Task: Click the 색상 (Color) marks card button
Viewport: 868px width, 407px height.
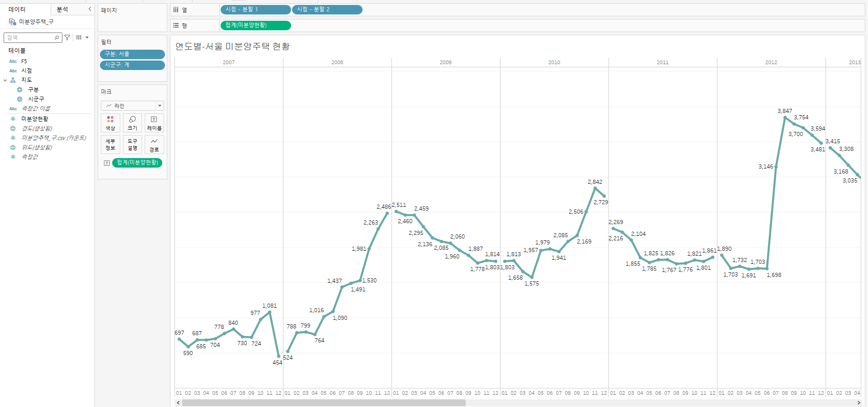Action: pyautogui.click(x=110, y=123)
